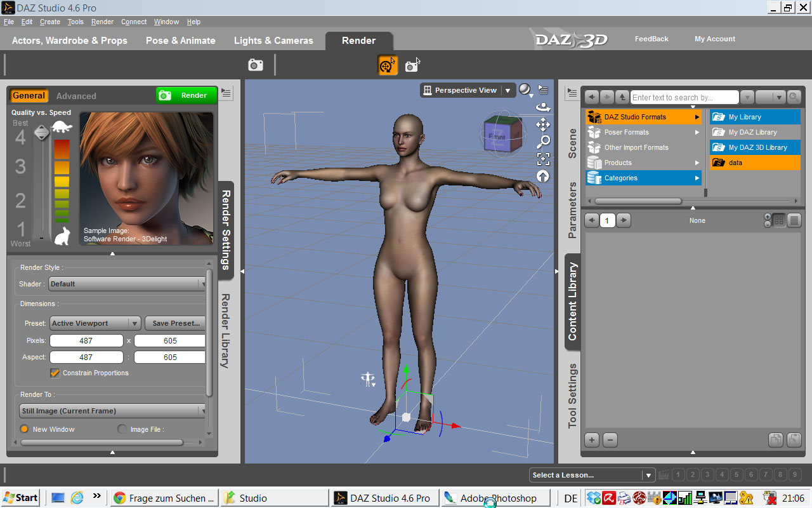This screenshot has height=508, width=812.
Task: Click the green Render button
Action: pos(187,95)
